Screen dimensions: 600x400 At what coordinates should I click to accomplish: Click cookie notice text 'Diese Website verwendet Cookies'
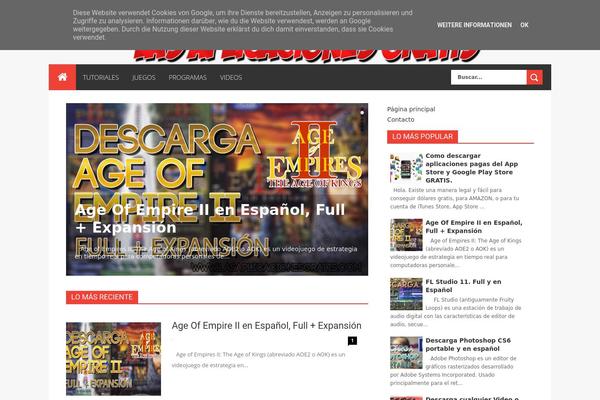click(x=243, y=25)
